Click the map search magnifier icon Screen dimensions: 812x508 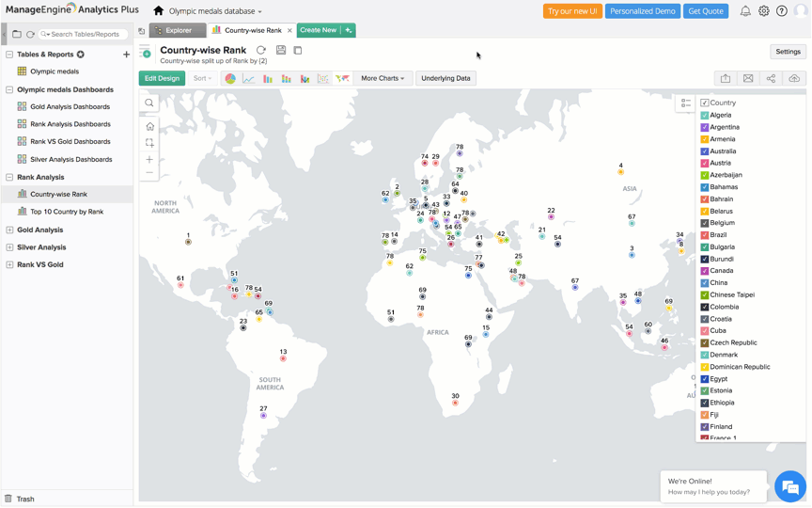click(x=149, y=103)
